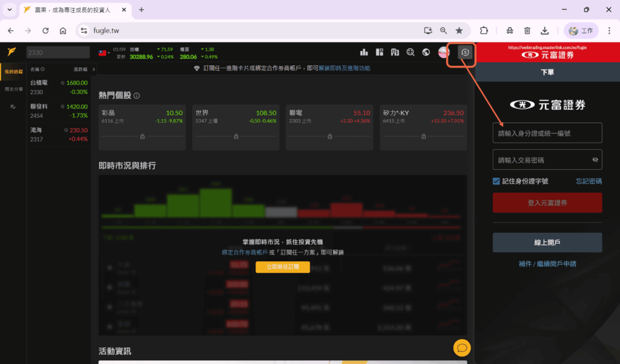Select the 我的追蹤 sidebar tab
Image resolution: width=620 pixels, height=364 pixels.
tap(13, 72)
